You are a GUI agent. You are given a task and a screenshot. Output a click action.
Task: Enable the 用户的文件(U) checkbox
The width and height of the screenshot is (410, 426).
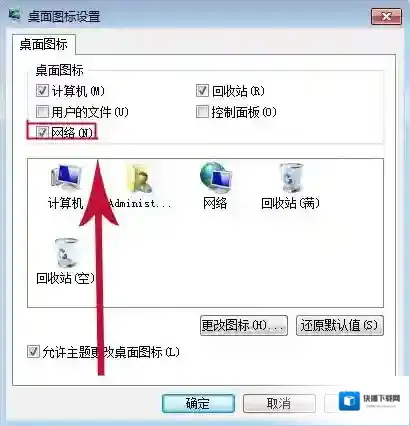point(42,112)
